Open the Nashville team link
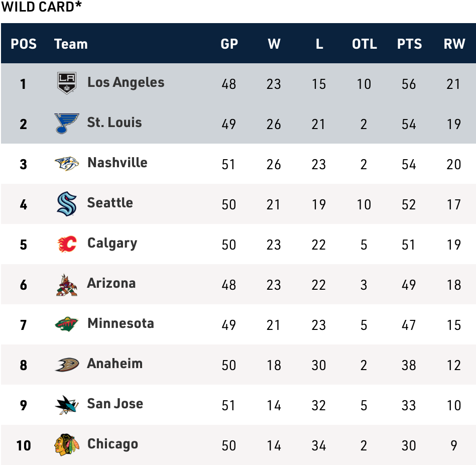This screenshot has height=465, width=476. [x=117, y=163]
